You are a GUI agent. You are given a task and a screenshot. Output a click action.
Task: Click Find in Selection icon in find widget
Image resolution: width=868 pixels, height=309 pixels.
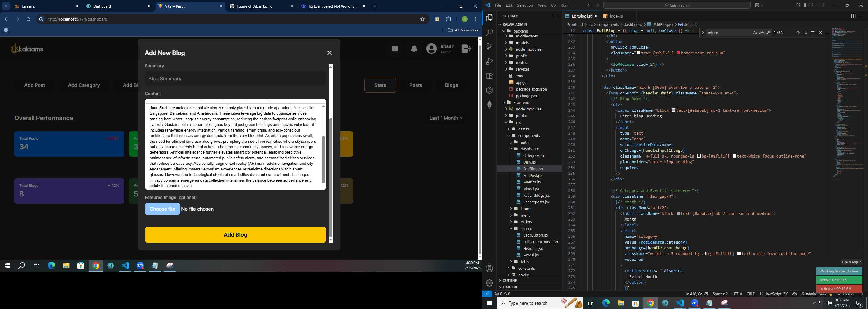[x=813, y=33]
